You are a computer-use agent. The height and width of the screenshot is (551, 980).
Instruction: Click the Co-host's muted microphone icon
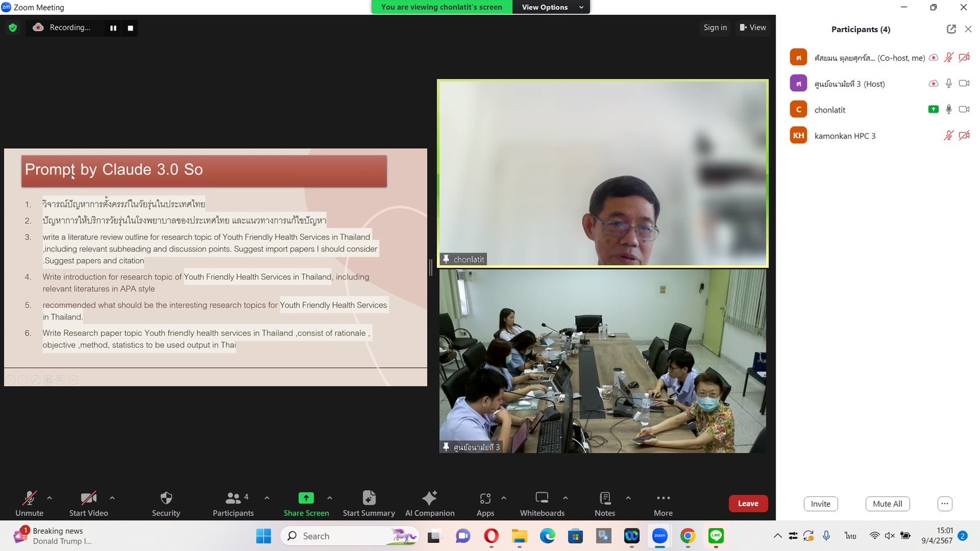point(948,57)
